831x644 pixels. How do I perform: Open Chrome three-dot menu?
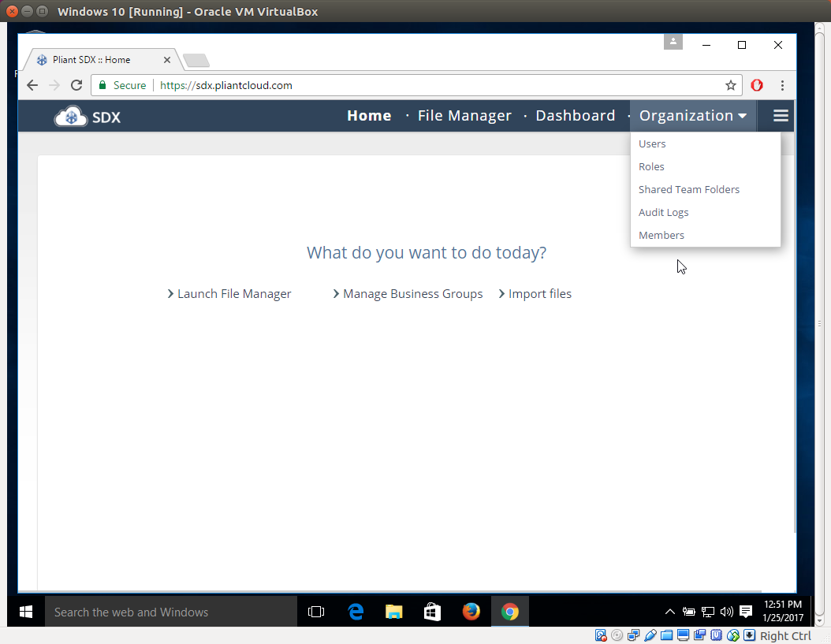[x=782, y=85]
